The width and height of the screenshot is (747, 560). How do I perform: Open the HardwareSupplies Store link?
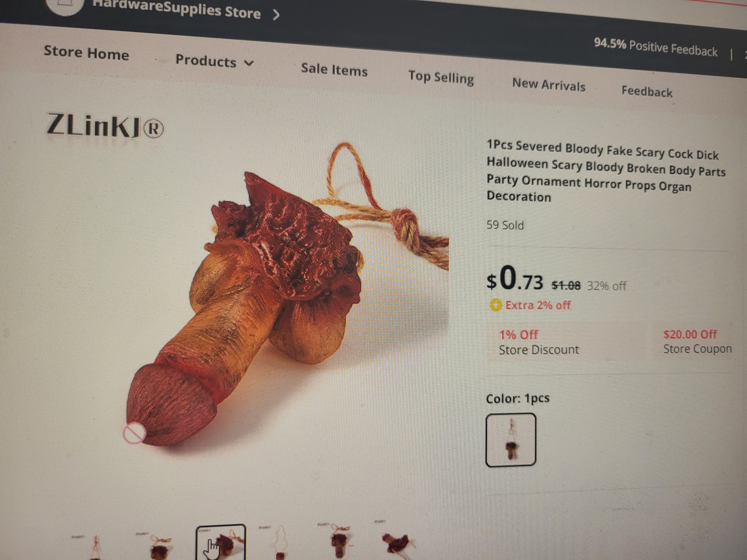point(177,10)
